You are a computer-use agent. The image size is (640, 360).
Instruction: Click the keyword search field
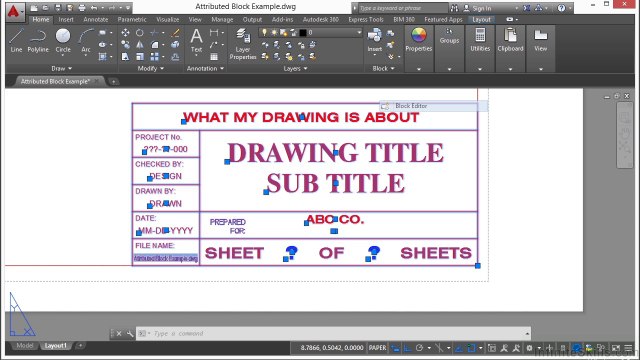click(x=402, y=8)
